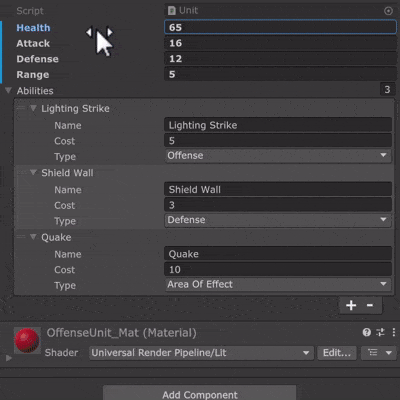400x400 pixels.
Task: Collapse the Lighting Strike element
Action: [x=33, y=108]
